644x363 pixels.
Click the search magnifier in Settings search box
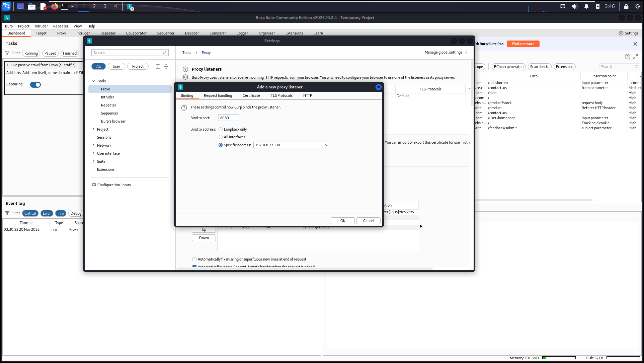pos(164,53)
